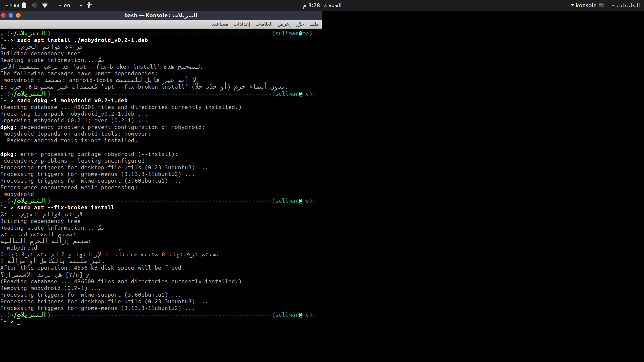
Task: Open the العلامات menu
Action: 264,24
